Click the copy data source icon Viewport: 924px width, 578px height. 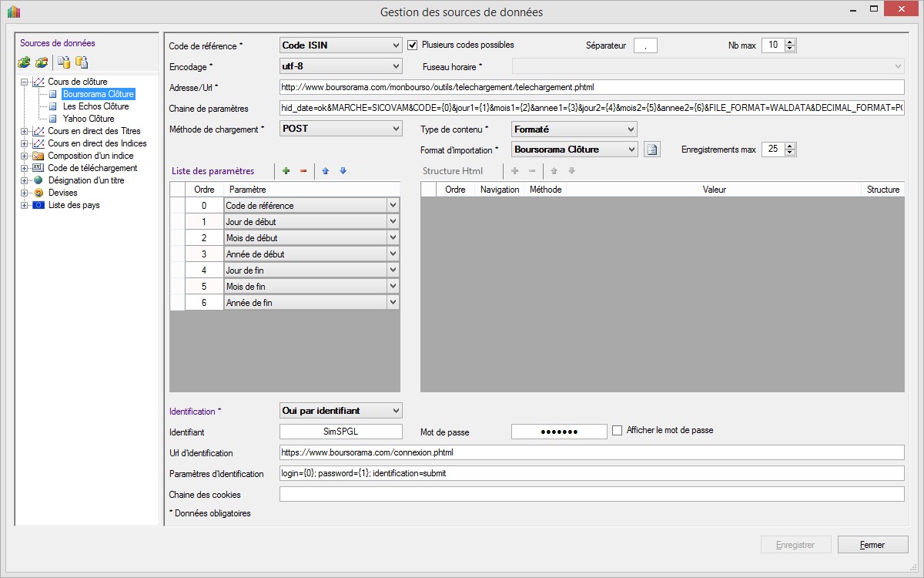pos(65,62)
